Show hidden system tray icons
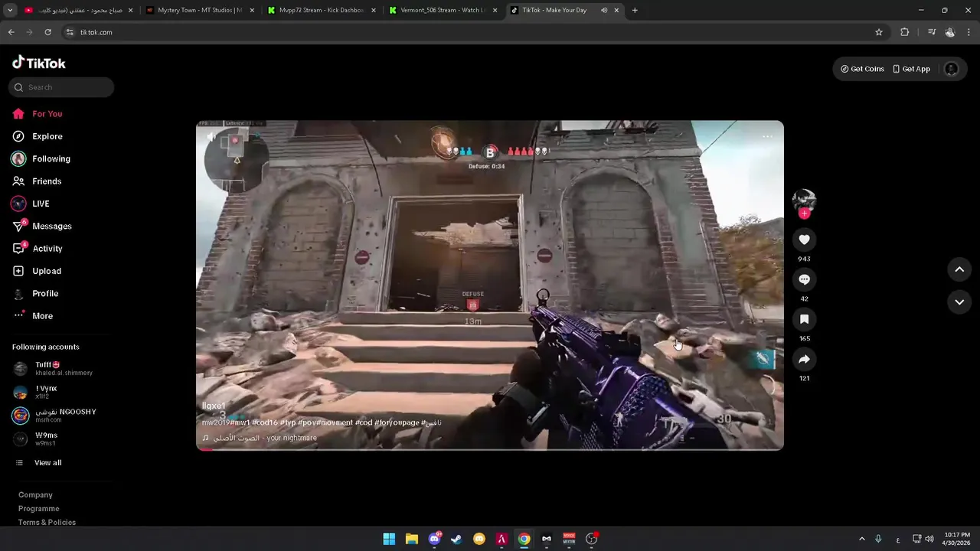The width and height of the screenshot is (980, 551). (x=861, y=539)
